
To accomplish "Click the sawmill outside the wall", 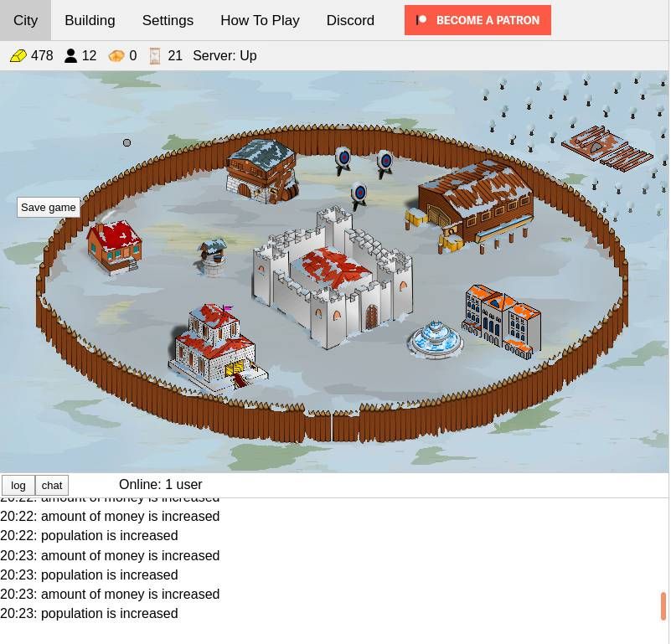I will point(607,148).
